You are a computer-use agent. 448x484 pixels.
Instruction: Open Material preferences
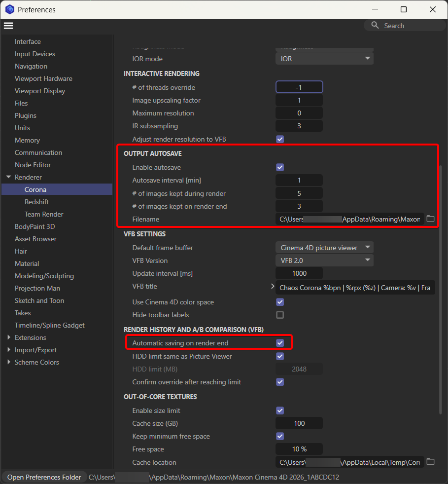27,263
